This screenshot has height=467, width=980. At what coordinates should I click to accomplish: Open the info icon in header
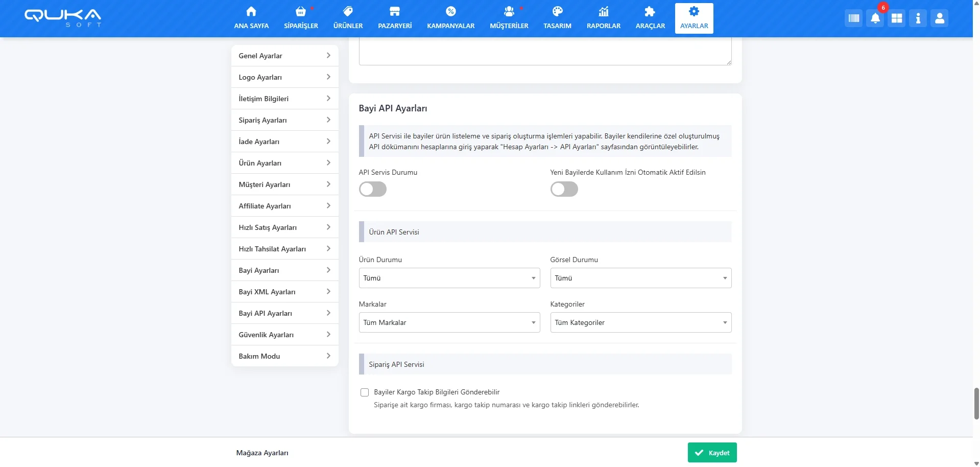click(918, 19)
